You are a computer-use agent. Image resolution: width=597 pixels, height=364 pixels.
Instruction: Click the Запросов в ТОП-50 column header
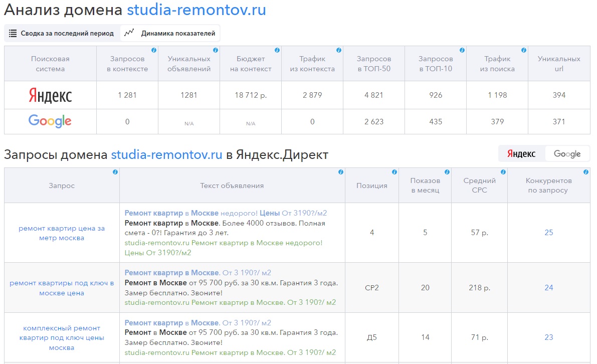374,64
